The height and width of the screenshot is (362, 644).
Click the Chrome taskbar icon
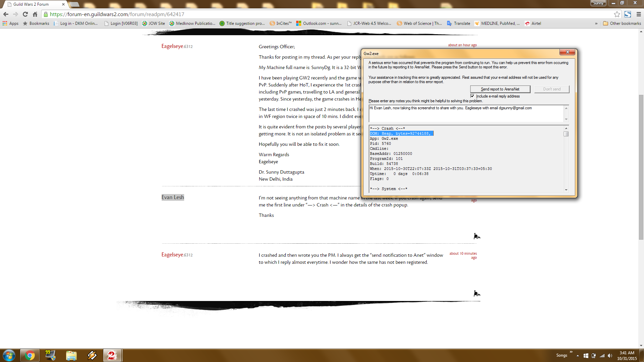(30, 355)
